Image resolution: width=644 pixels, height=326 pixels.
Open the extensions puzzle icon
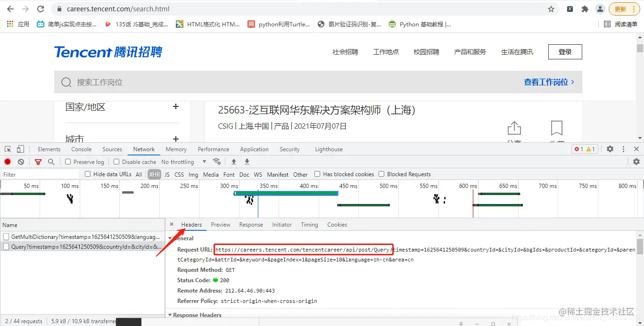coord(585,9)
